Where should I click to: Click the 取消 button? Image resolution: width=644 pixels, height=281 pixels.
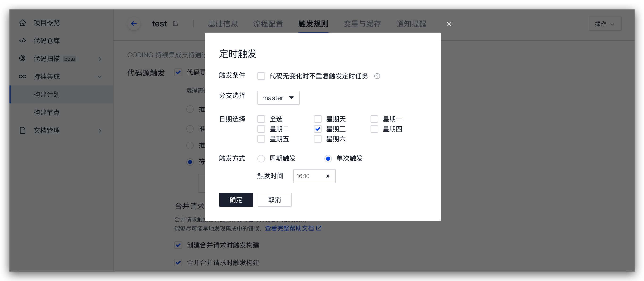274,200
